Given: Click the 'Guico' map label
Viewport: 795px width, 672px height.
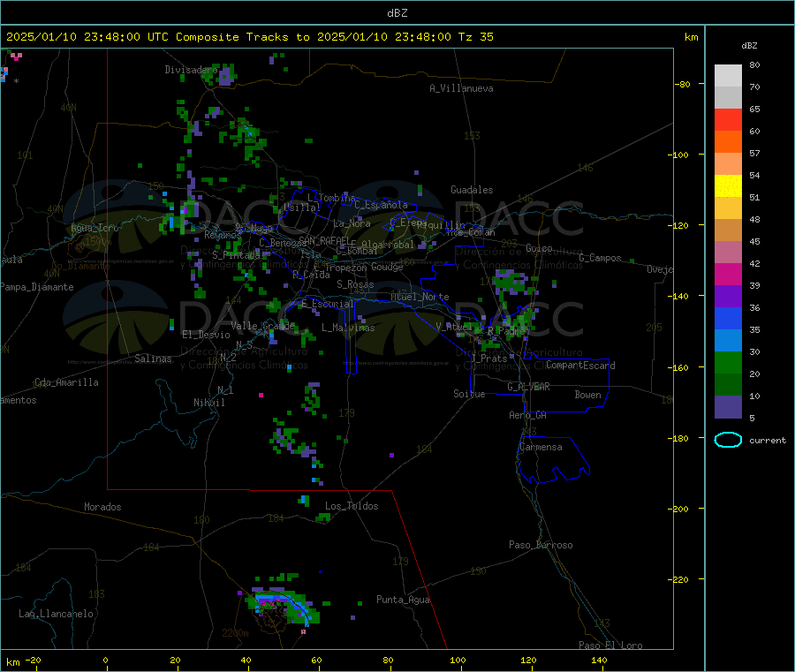Looking at the screenshot, I should tap(539, 248).
